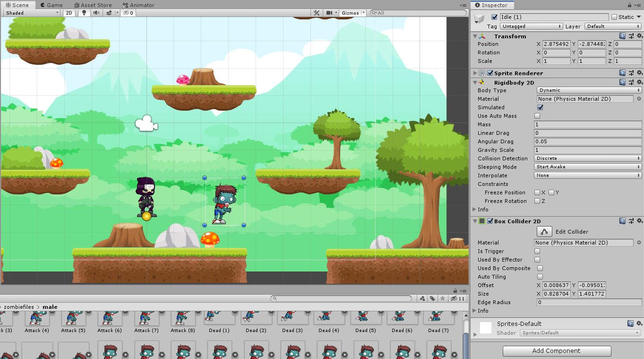The height and width of the screenshot is (359, 644).
Task: Switch to the Animator tab
Action: click(x=138, y=5)
